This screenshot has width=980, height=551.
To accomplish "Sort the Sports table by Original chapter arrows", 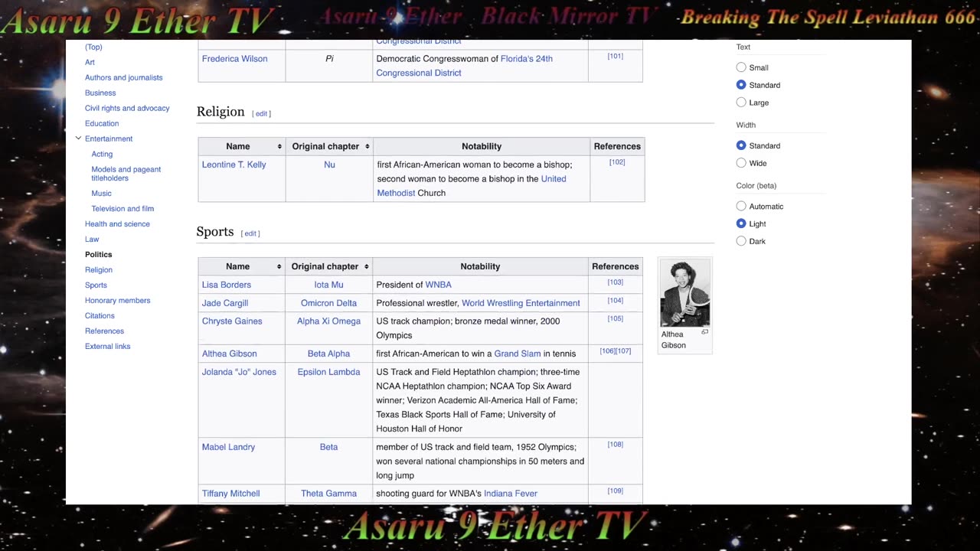I will click(367, 266).
